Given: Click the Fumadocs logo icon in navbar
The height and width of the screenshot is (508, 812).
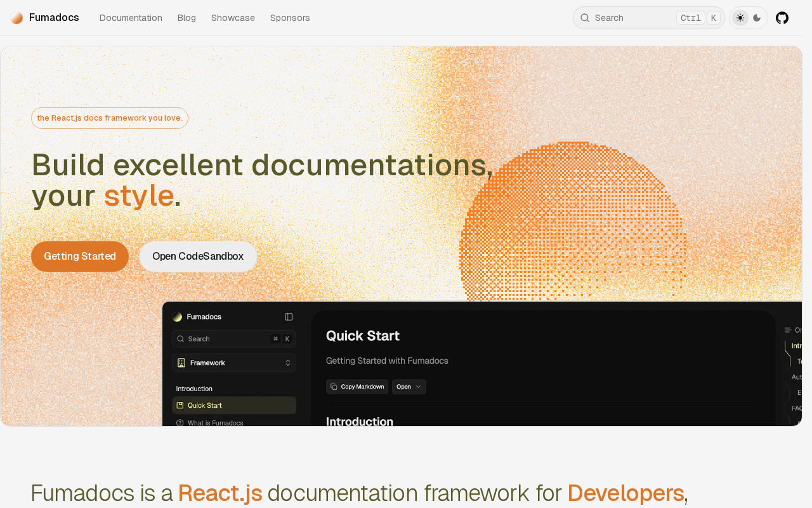Looking at the screenshot, I should [x=16, y=18].
